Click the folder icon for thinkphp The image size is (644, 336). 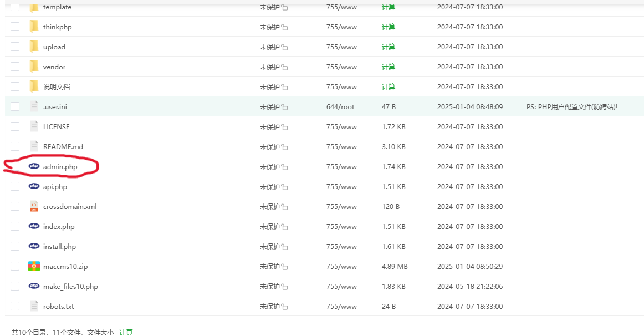pyautogui.click(x=34, y=27)
